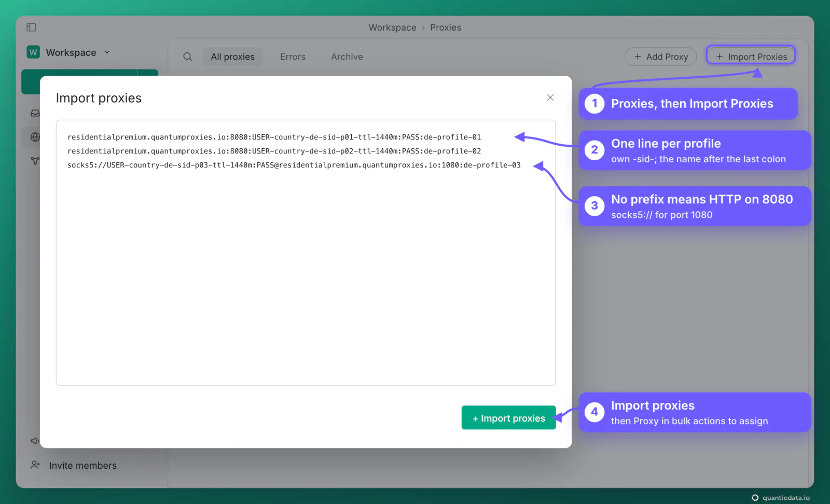Click the megaphone announcements icon
The height and width of the screenshot is (504, 830).
tap(34, 440)
